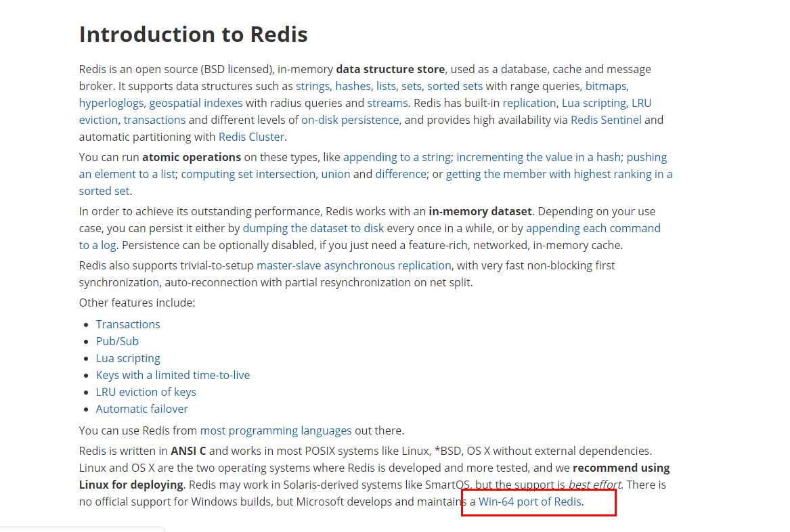
Task: Select Transactions in the features list
Action: [x=128, y=324]
